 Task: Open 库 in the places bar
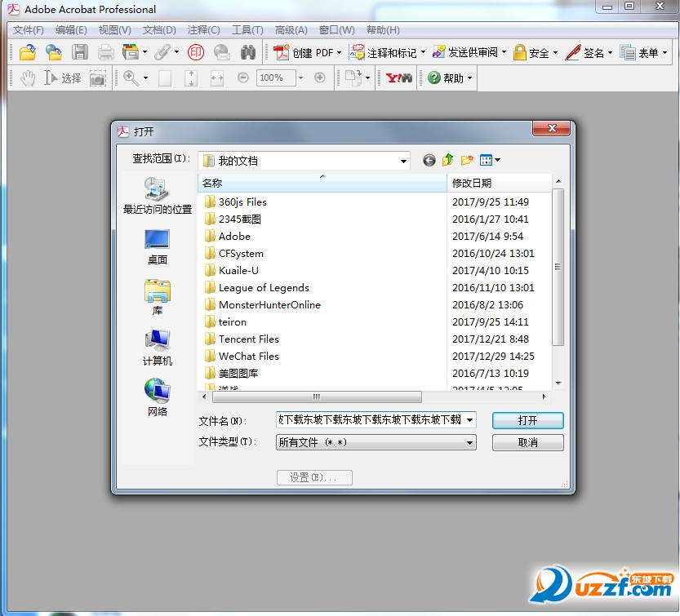click(157, 297)
